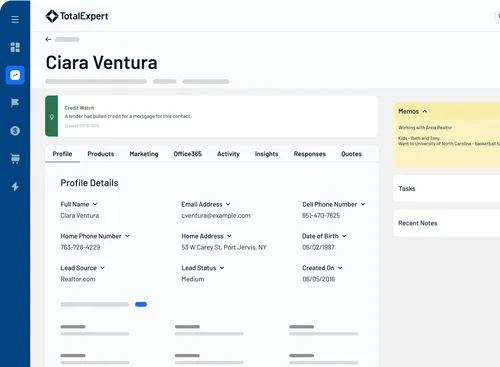
Task: Click the blue pill button below profile details
Action: click(x=141, y=304)
